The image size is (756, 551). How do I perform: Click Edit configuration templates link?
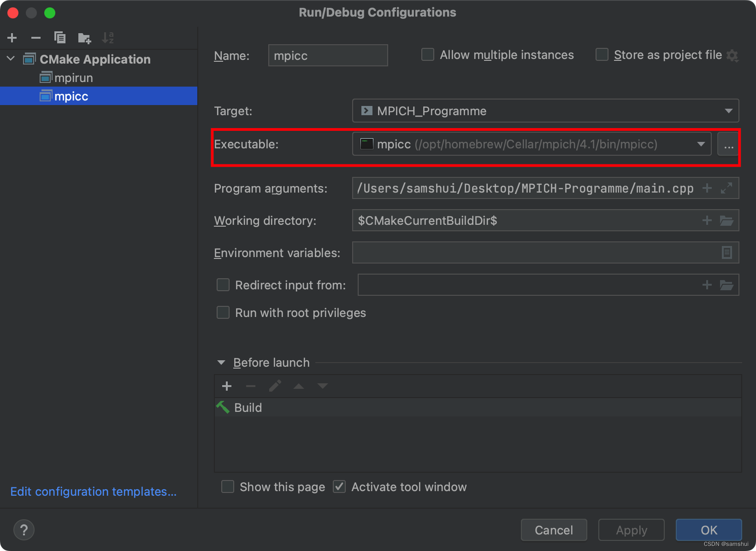point(93,492)
